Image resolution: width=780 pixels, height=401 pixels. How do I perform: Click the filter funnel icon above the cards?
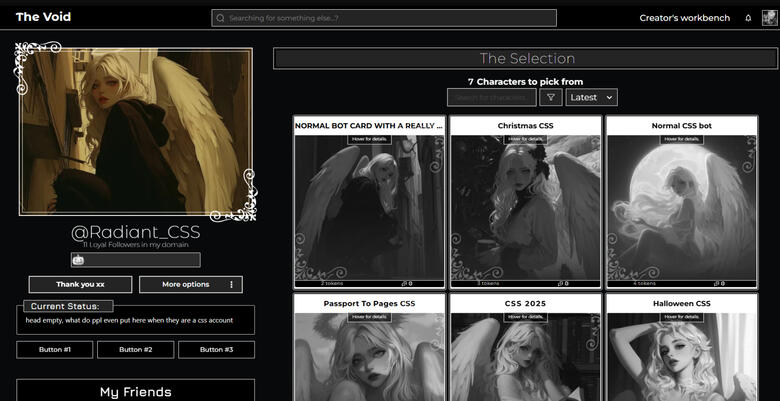tap(551, 98)
